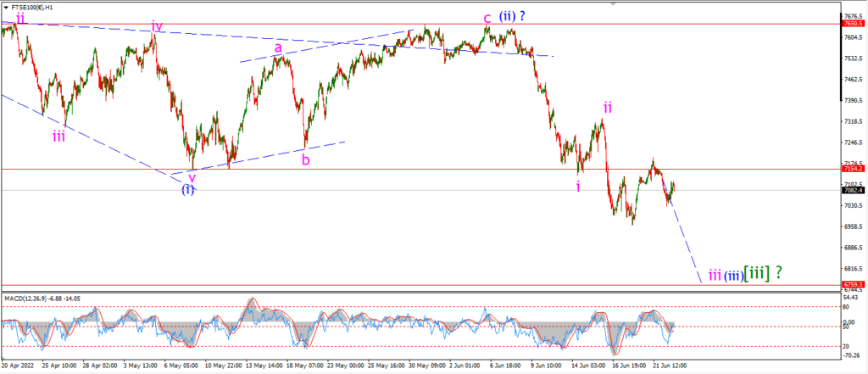Select the pink wave label 'c' near the top
Screen dimensions: 868x374
tap(487, 18)
